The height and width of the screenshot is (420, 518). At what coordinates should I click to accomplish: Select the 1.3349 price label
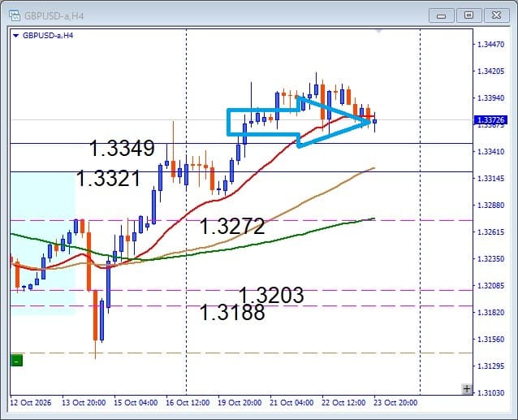click(x=122, y=148)
